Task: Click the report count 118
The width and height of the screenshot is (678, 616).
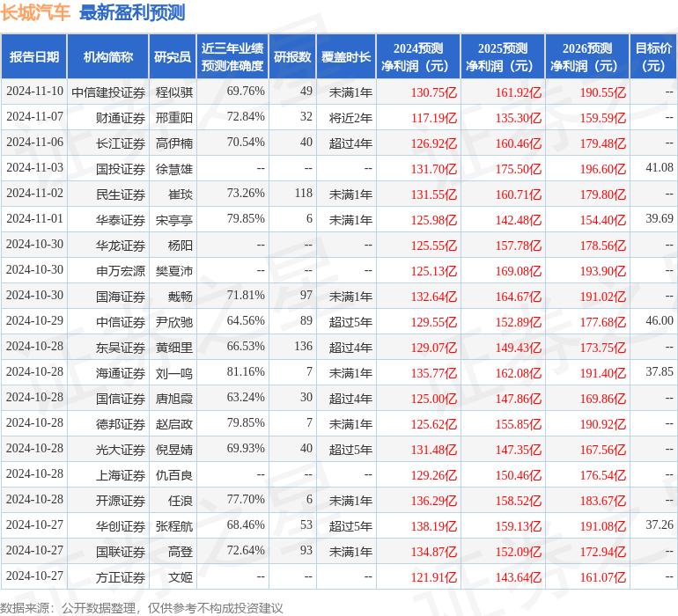Action: (x=304, y=193)
